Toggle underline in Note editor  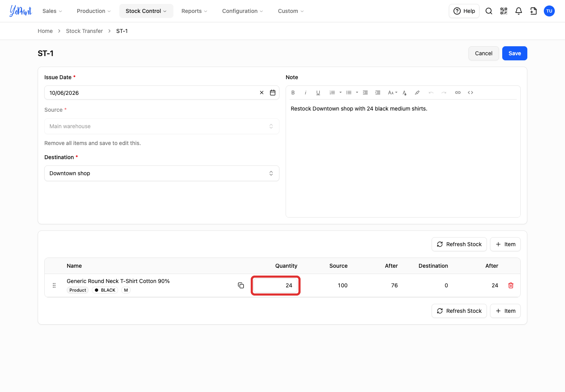coord(318,93)
